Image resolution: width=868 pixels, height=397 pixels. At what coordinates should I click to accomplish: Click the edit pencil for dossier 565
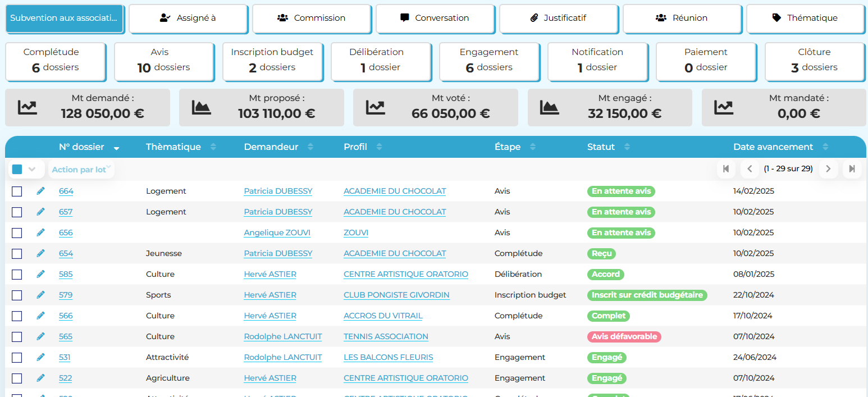40,336
